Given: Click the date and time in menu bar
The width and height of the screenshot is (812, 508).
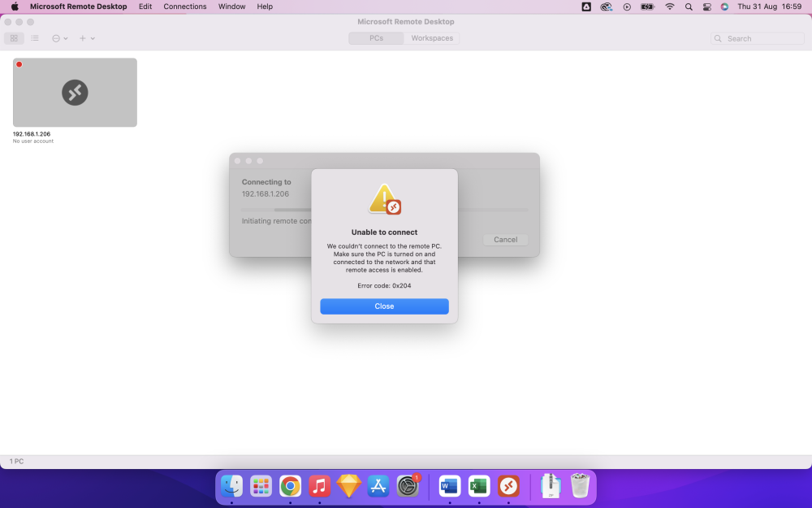Looking at the screenshot, I should coord(770,7).
